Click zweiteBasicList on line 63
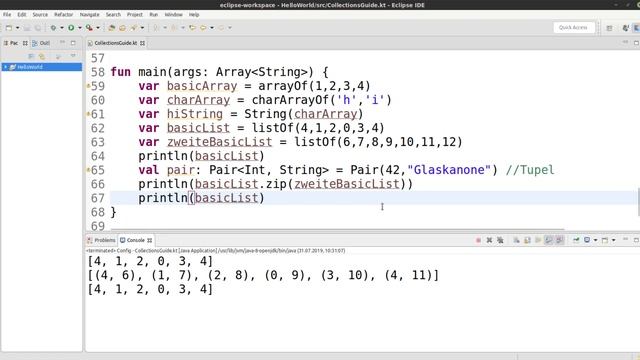This screenshot has height=360, width=640. click(219, 142)
